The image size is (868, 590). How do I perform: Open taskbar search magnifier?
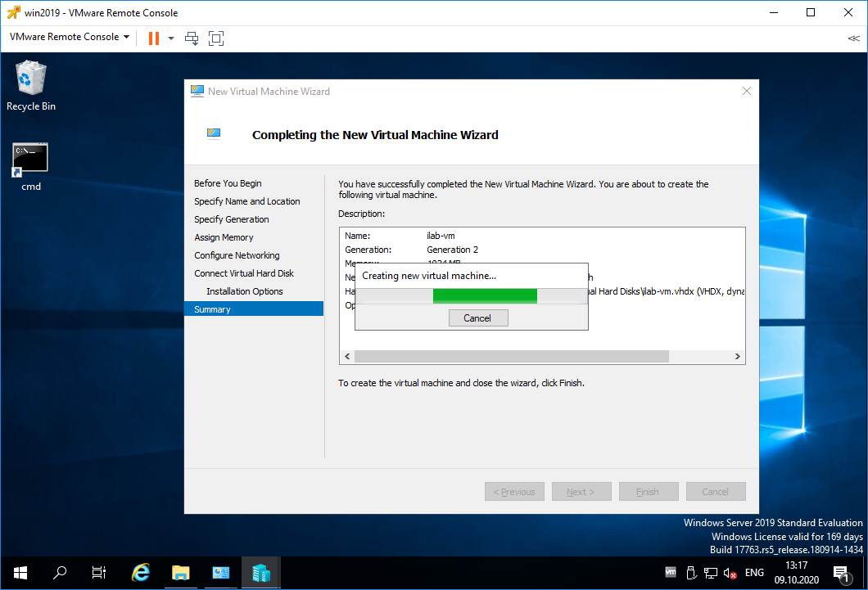pos(60,573)
